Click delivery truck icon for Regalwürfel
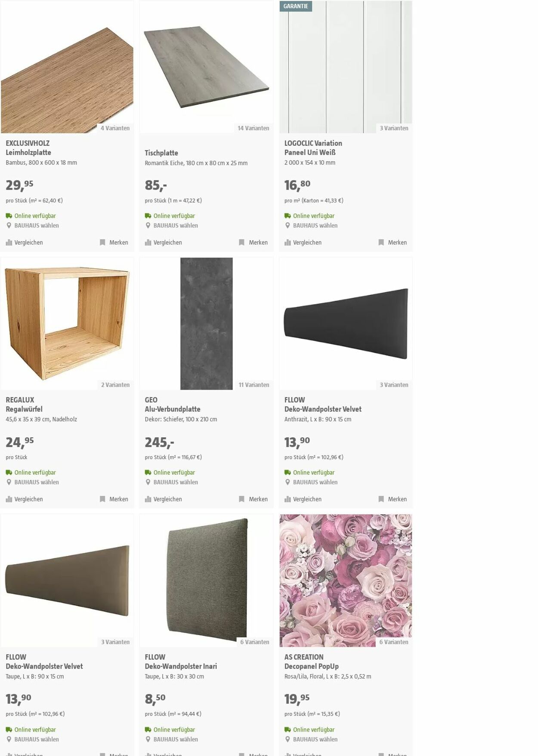This screenshot has height=756, width=538. (9, 473)
